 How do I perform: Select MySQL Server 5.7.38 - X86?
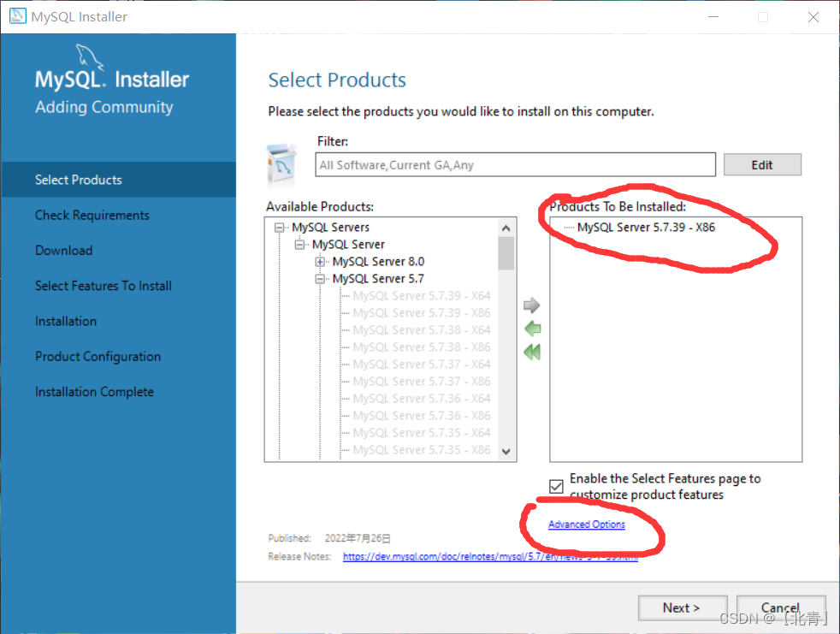[422, 347]
